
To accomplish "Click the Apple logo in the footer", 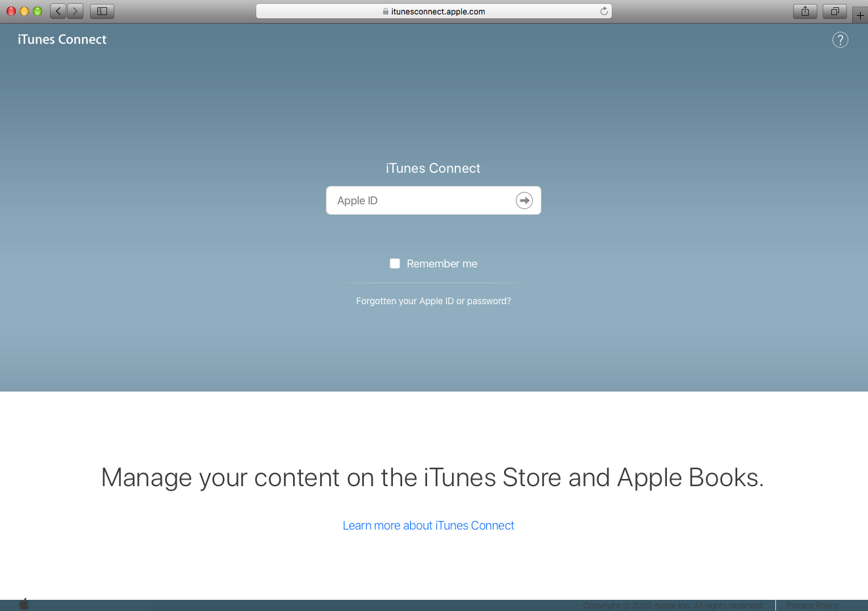I will (x=24, y=604).
